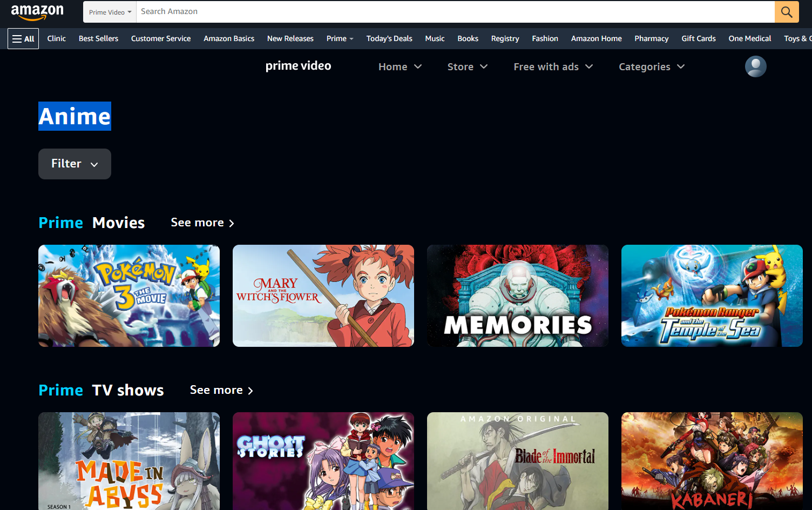Image resolution: width=812 pixels, height=510 pixels.
Task: Expand the Store dropdown
Action: (x=467, y=67)
